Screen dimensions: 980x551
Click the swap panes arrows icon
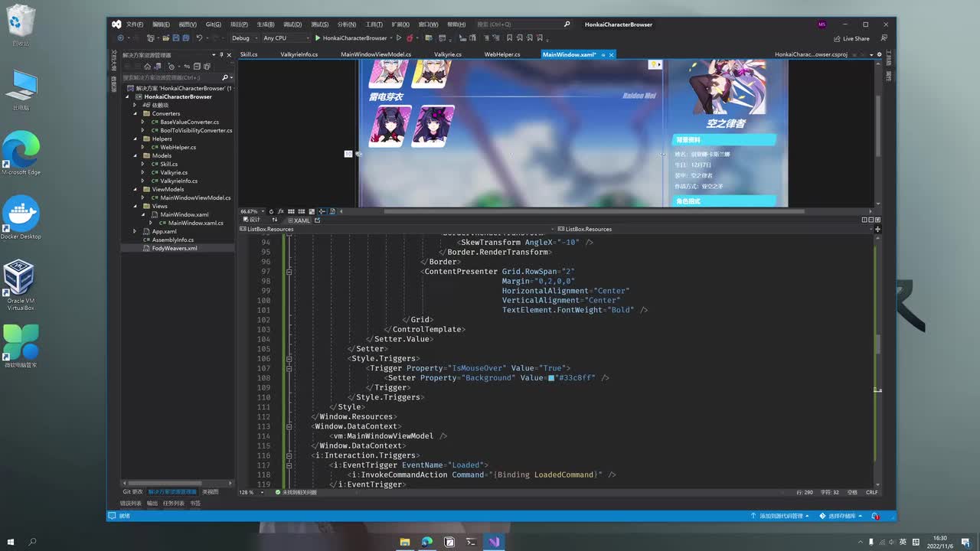(275, 220)
